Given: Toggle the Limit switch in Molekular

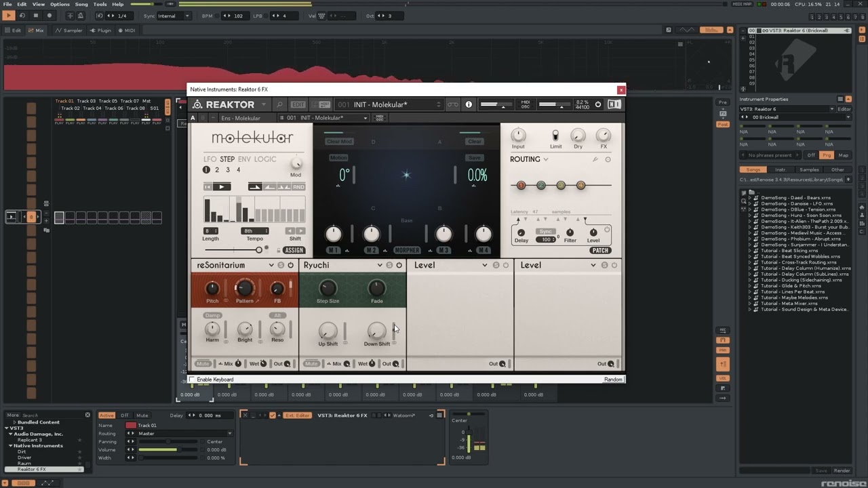Looking at the screenshot, I should pos(555,136).
